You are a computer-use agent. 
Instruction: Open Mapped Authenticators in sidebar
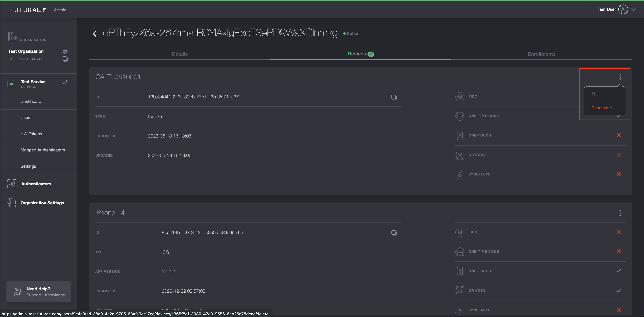tap(43, 150)
